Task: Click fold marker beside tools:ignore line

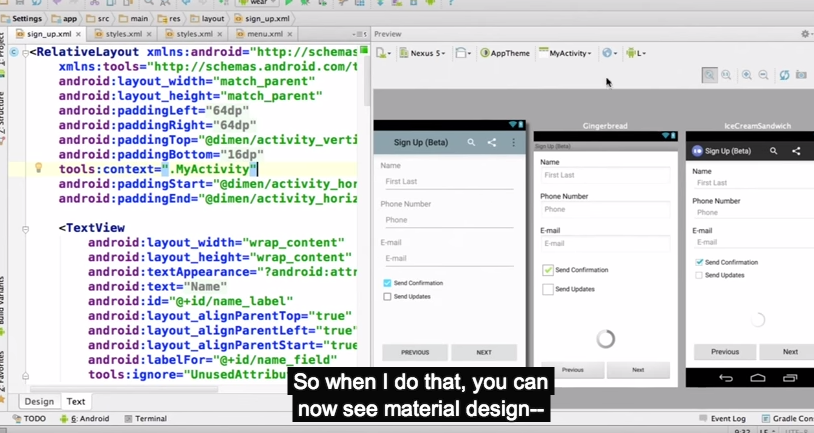Action: pos(25,375)
